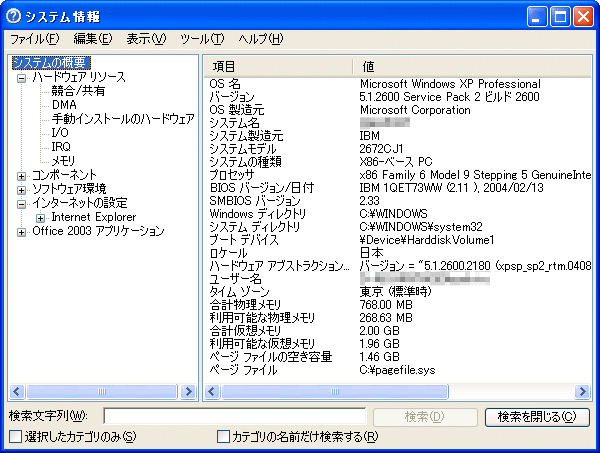Click the SMBIOS バージョン row

pyautogui.click(x=398, y=201)
